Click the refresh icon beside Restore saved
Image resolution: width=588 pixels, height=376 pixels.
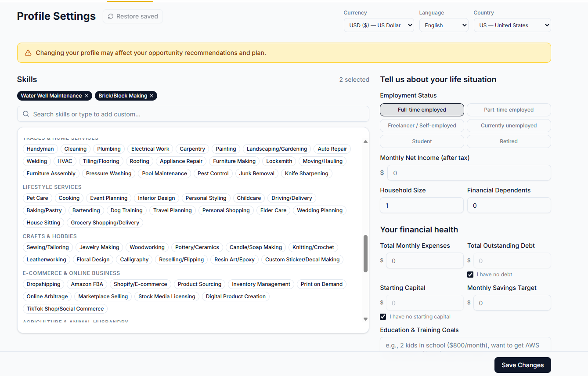111,16
